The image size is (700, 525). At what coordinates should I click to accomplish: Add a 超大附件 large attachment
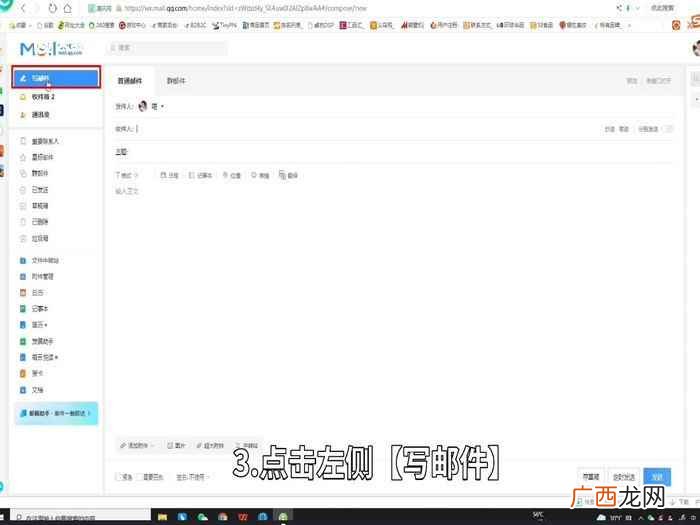click(x=210, y=446)
